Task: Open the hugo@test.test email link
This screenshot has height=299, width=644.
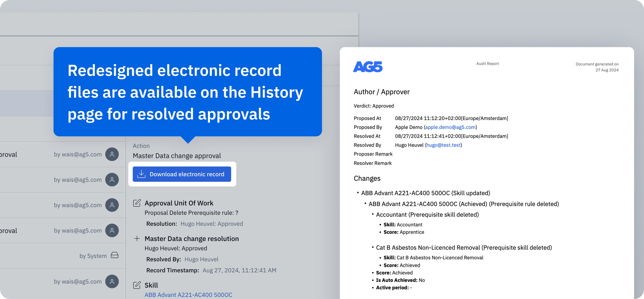Action: pos(443,145)
